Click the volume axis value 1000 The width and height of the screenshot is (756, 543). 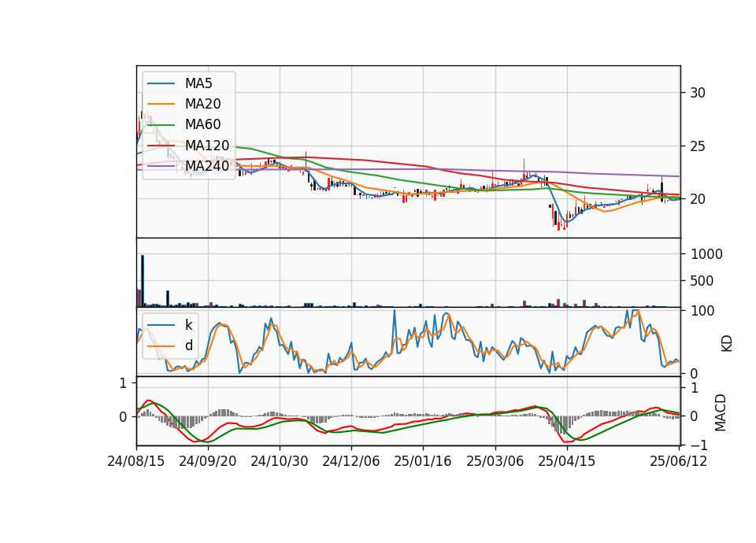point(706,254)
